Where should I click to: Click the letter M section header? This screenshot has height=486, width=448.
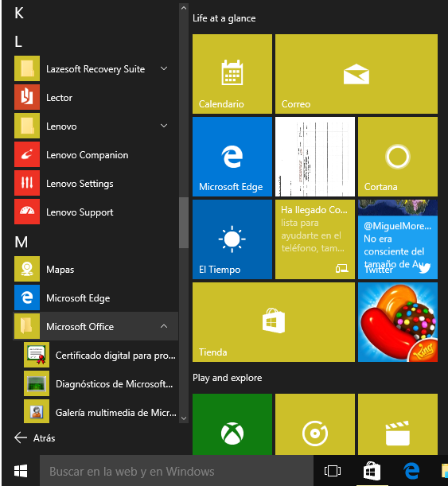(21, 242)
